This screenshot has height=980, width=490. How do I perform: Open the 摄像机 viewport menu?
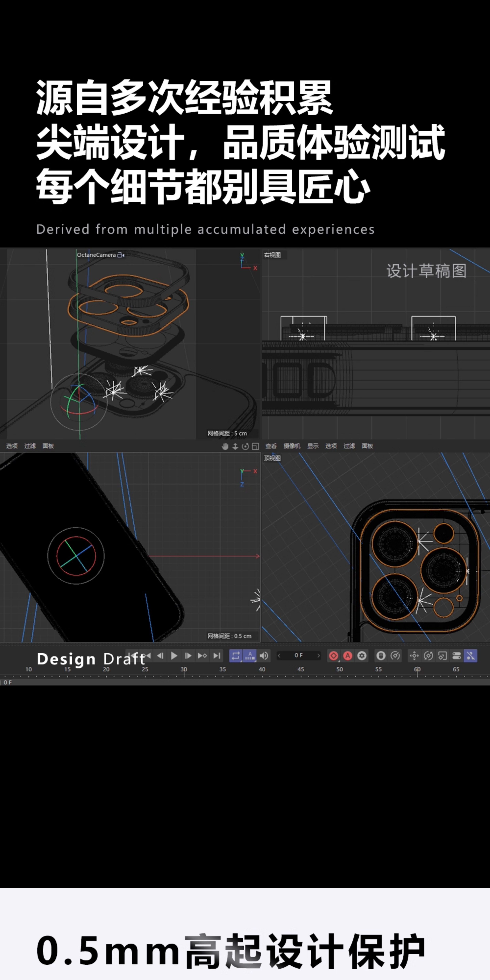(x=292, y=446)
